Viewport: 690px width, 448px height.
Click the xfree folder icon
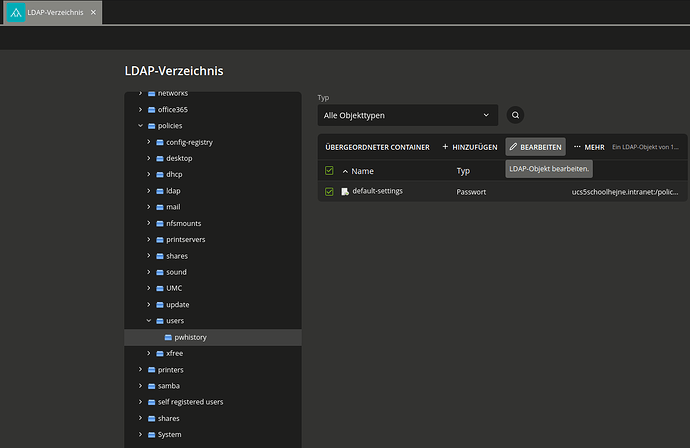click(160, 353)
